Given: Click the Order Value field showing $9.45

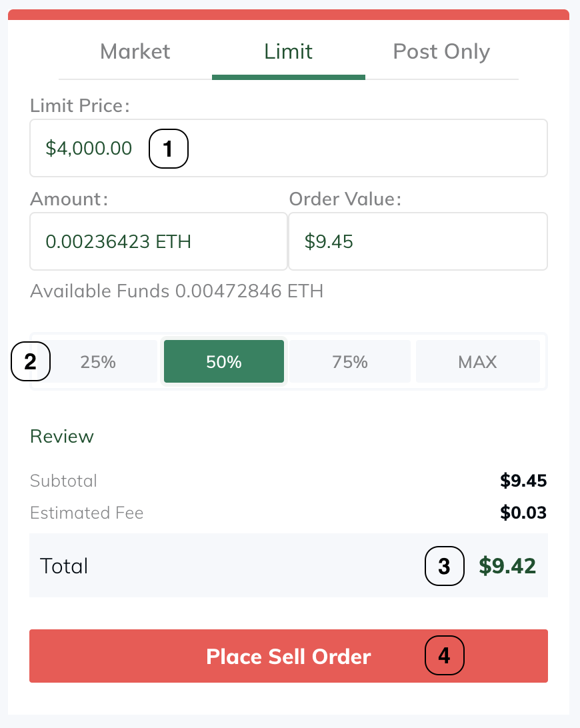Looking at the screenshot, I should pyautogui.click(x=418, y=241).
